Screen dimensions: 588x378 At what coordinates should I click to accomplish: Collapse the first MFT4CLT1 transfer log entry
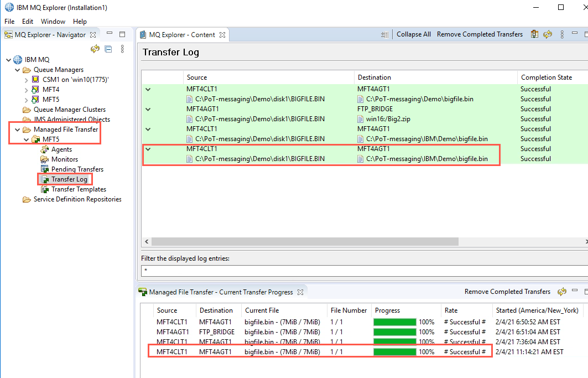click(x=148, y=89)
